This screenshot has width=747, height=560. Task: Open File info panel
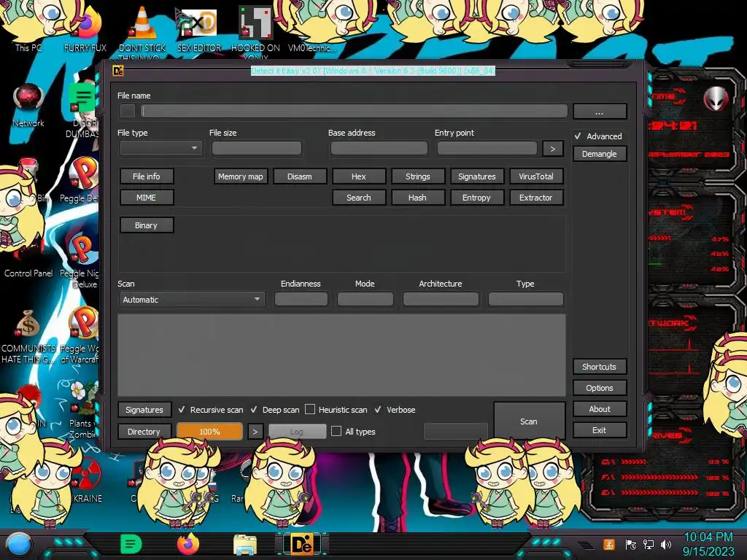[146, 176]
